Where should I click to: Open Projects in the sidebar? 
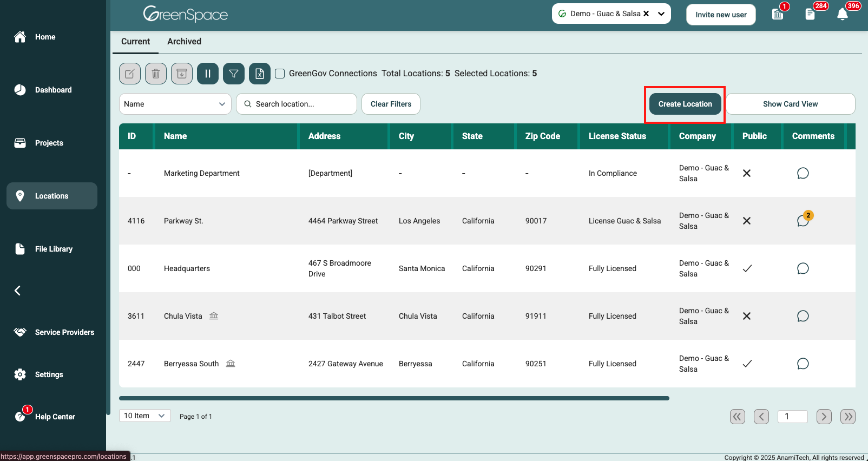point(52,143)
